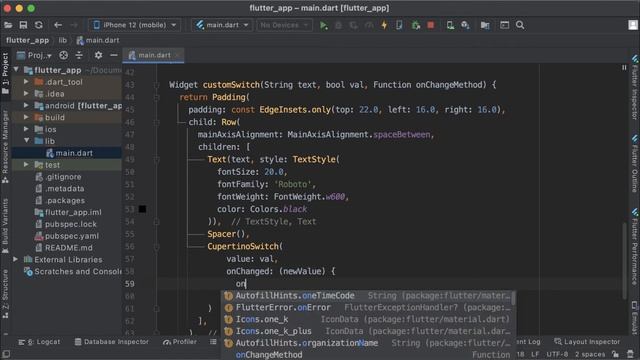The width and height of the screenshot is (640, 360).
Task: Open the Flutter Inspector side panel
Action: click(635, 88)
